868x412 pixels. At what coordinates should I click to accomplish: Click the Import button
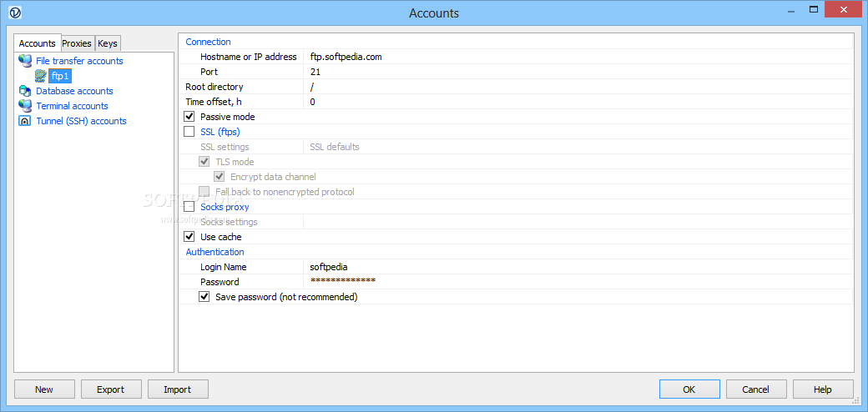[x=178, y=389]
